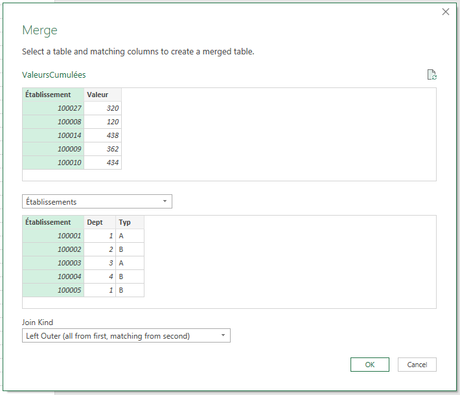Screen dimensions: 460x395
Task: Click cell 100027 in the first table
Action: point(53,108)
